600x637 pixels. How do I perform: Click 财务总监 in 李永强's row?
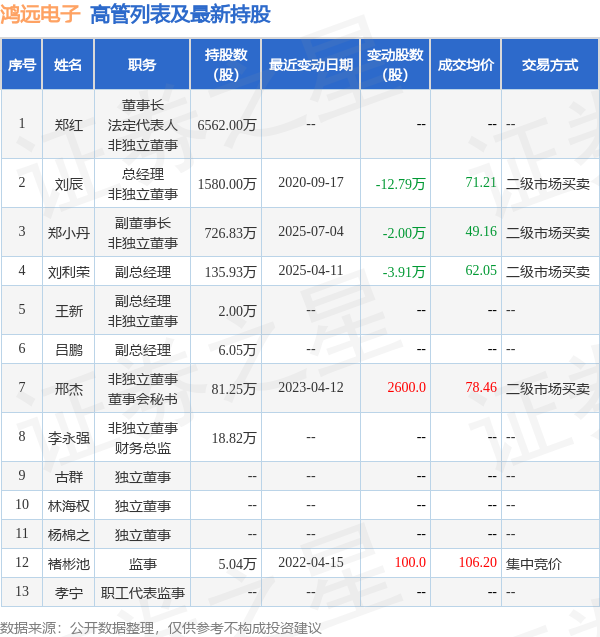point(143,448)
